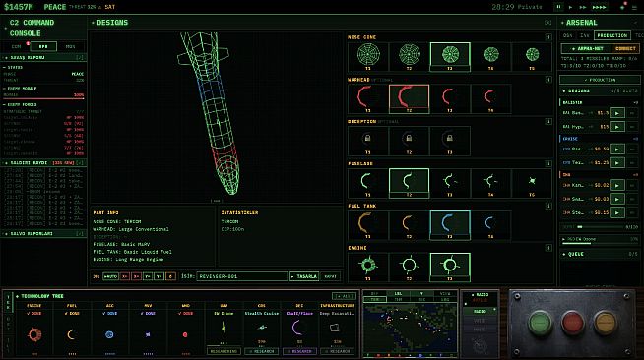The width and height of the screenshot is (644, 360).
Task: Select the T1 warhead part
Action: pyautogui.click(x=368, y=98)
